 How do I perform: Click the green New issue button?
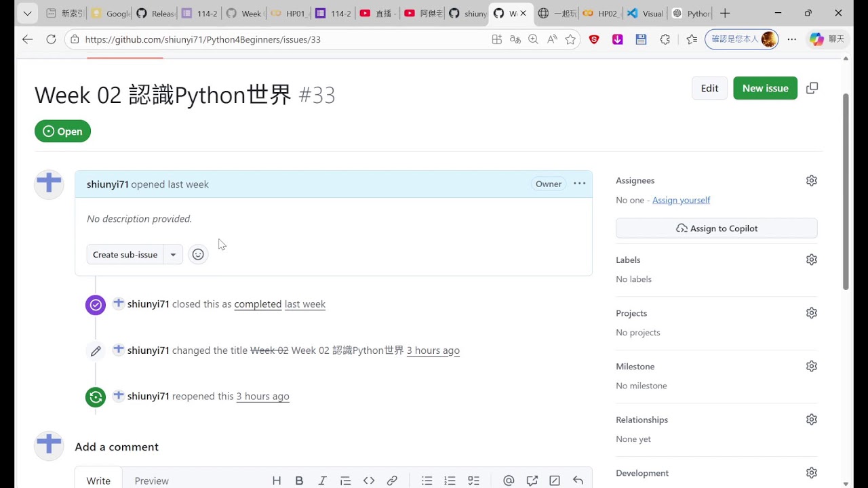click(765, 88)
